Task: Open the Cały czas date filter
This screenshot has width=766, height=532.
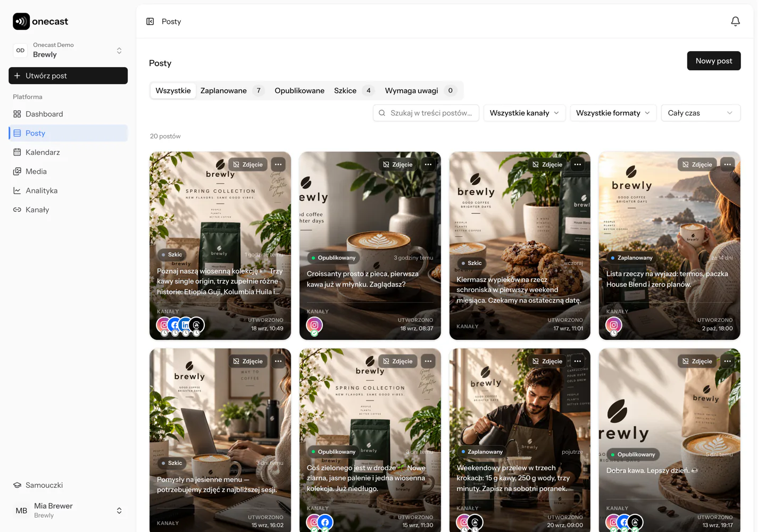Action: tap(701, 113)
